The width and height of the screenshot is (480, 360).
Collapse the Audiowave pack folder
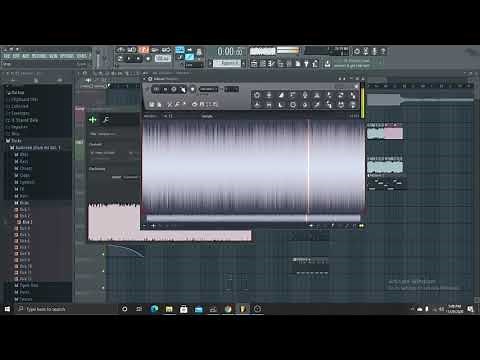coord(35,148)
